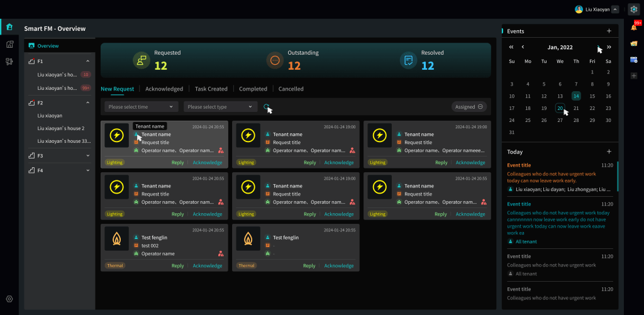Switch to the Cancelled tab
The image size is (644, 315).
point(291,89)
